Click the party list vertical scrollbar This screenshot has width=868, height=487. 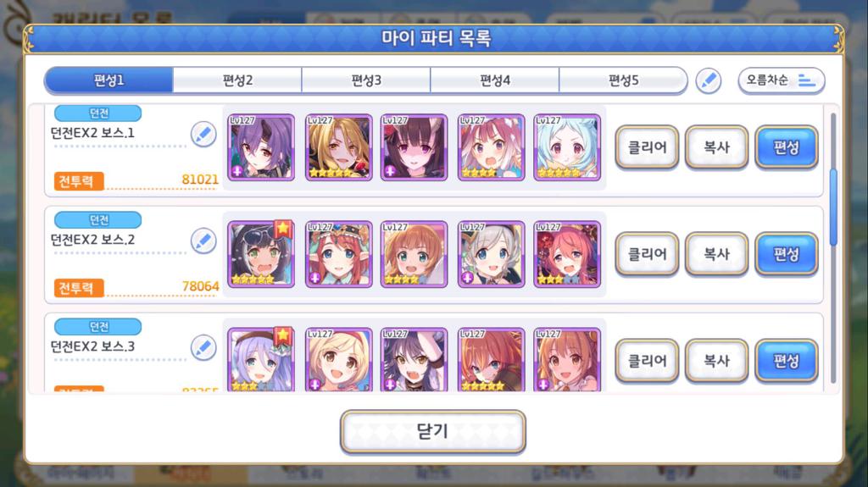(x=833, y=247)
